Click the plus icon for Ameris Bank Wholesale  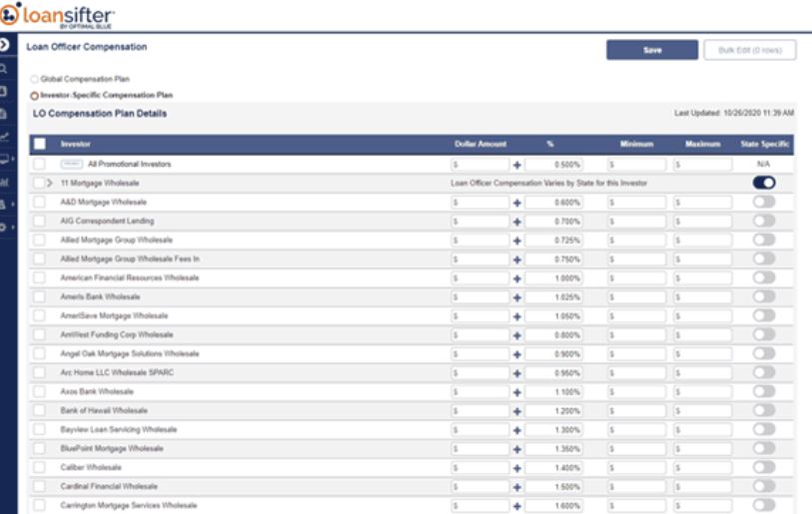[x=516, y=297]
